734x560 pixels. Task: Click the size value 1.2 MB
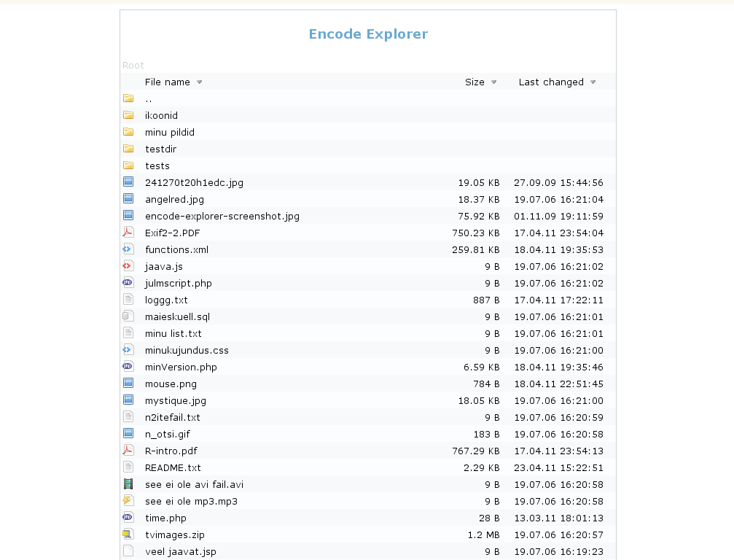pyautogui.click(x=483, y=534)
